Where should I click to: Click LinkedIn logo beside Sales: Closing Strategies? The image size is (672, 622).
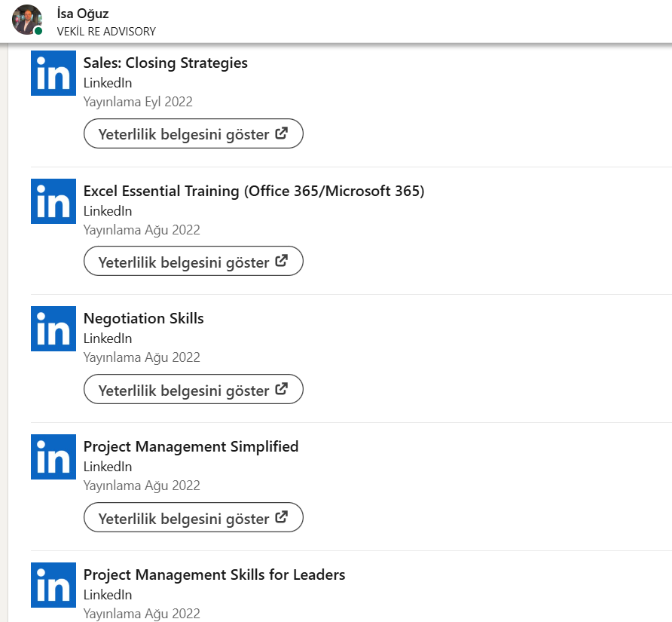[53, 73]
